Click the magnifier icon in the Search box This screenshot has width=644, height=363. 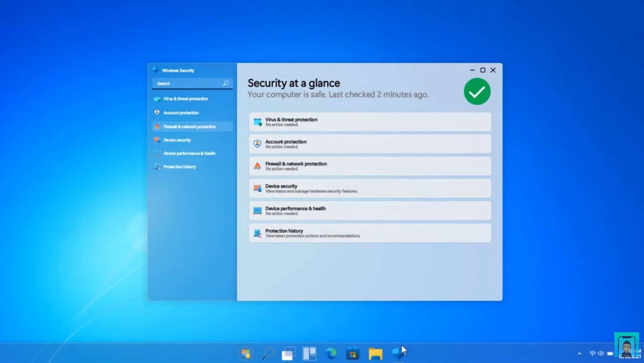(226, 83)
